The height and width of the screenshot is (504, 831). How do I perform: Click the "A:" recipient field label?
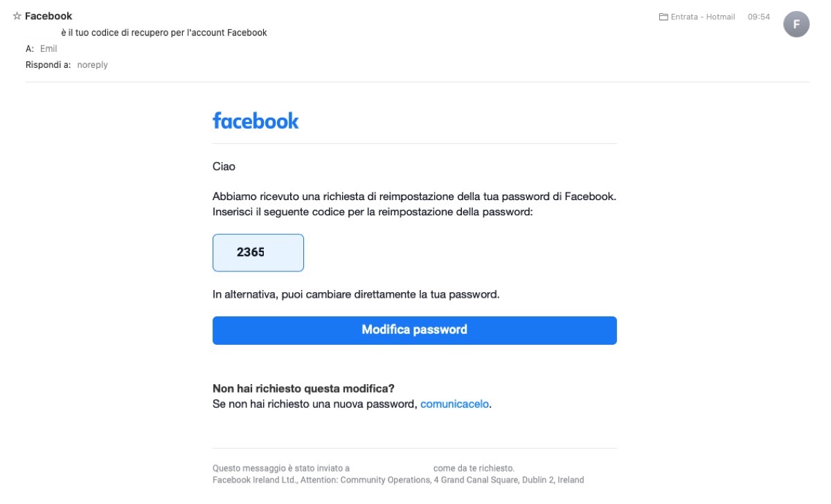(30, 48)
